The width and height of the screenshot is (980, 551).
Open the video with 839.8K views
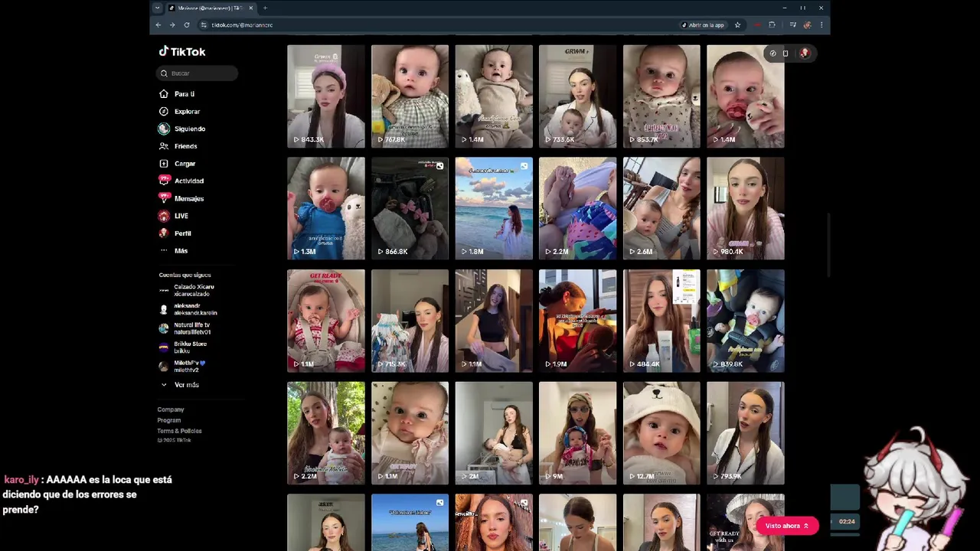coord(746,321)
